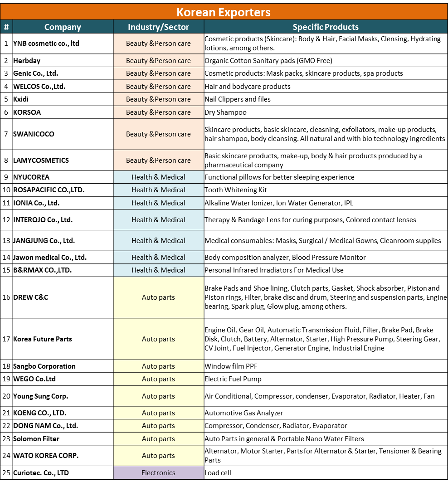
Task: Select 'Body composition analyzer' product cell
Action: pos(326,257)
